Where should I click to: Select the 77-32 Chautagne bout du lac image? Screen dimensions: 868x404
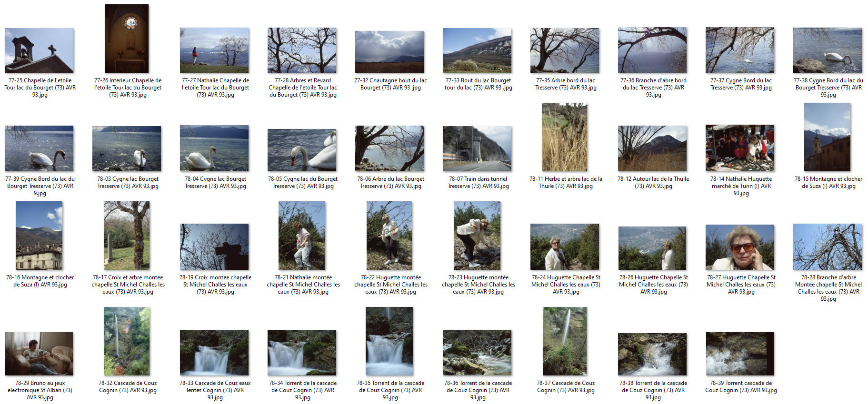[389, 51]
